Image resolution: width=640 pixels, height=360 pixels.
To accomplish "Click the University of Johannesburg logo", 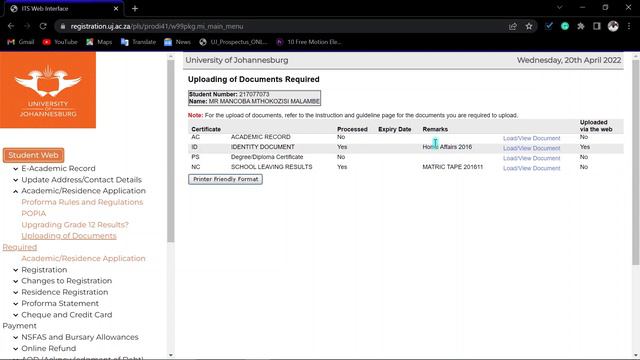I will 48,90.
